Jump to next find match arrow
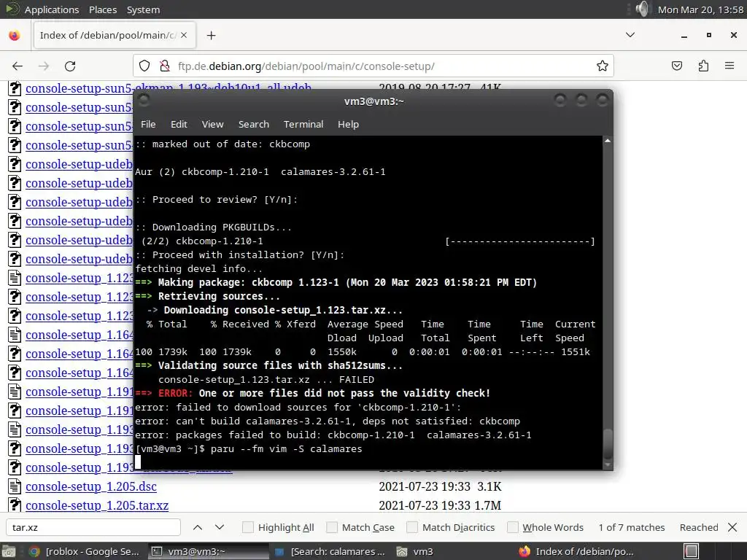Viewport: 747px width, 560px height. point(219,527)
